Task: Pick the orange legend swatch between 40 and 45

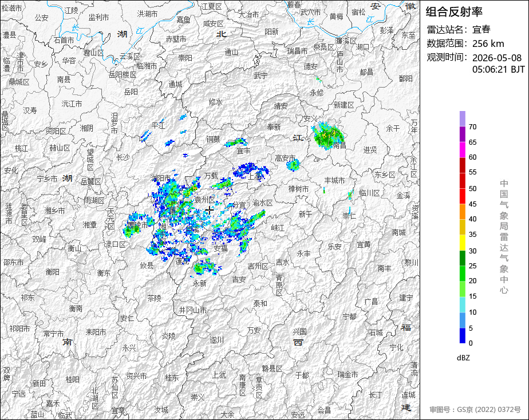Action: pyautogui.click(x=462, y=211)
